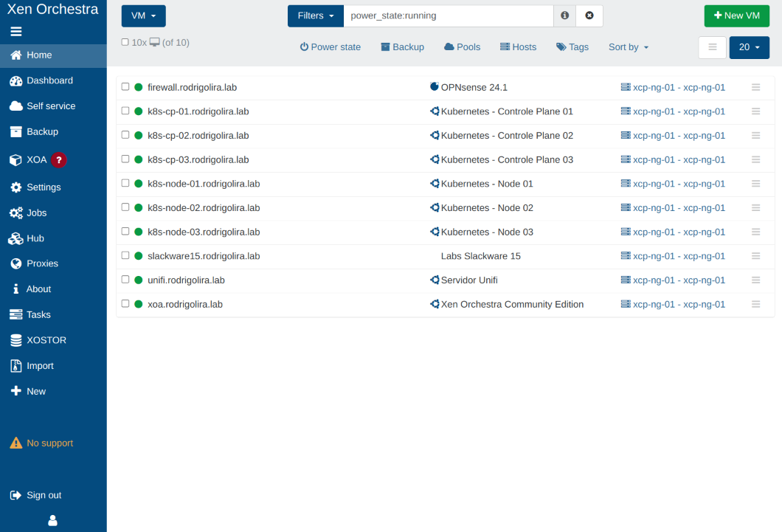782x532 pixels.
Task: Open the action menu for firewall.rodrigolira.lab
Action: point(755,87)
